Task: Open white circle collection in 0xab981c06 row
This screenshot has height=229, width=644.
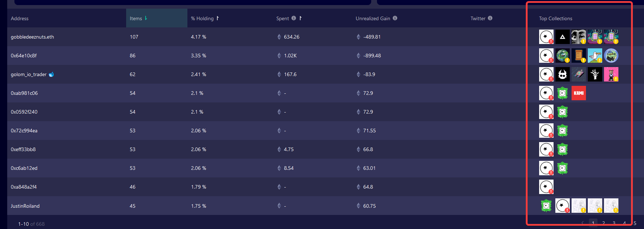Action: tap(546, 93)
